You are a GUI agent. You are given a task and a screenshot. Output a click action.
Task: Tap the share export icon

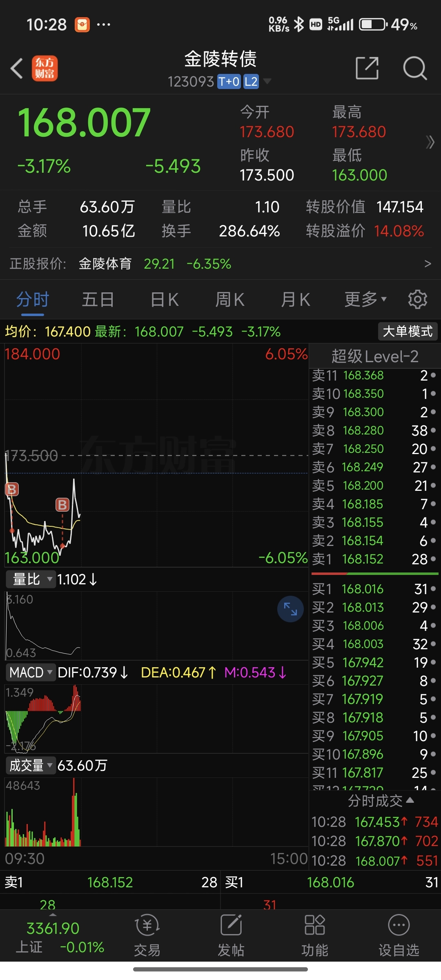367,68
